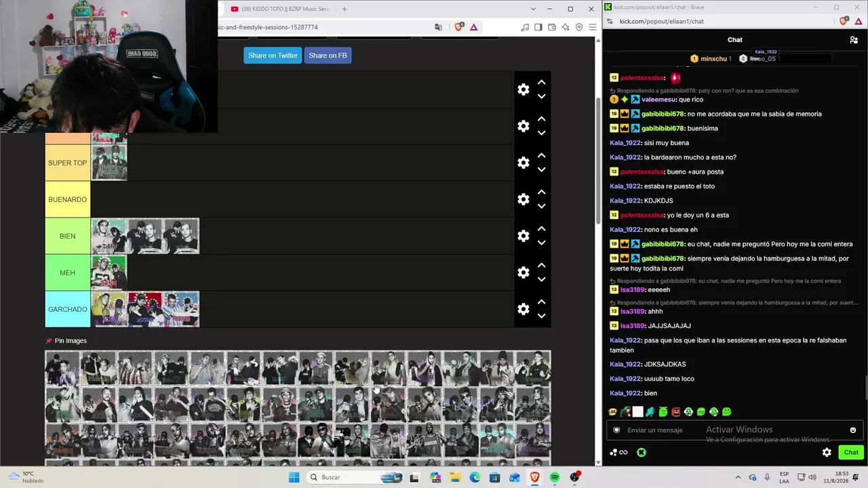View site info in Kick chat window
Viewport: 868px width, 488px height.
click(610, 21)
